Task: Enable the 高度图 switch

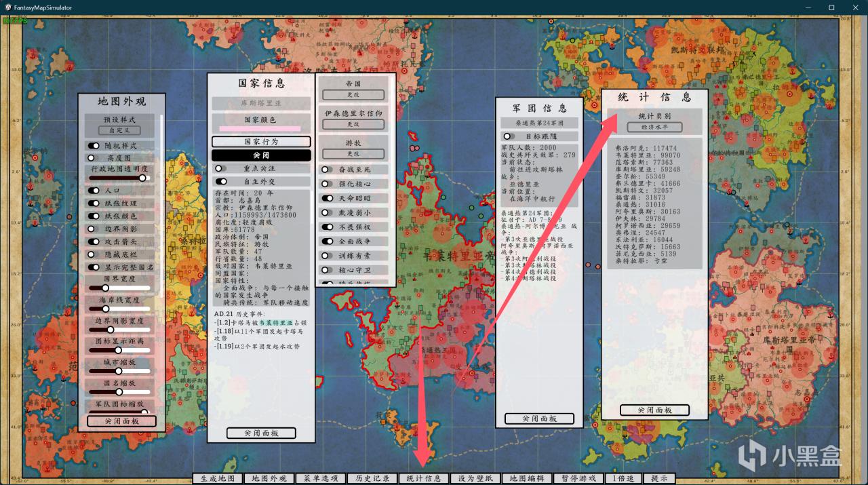Action: click(94, 157)
